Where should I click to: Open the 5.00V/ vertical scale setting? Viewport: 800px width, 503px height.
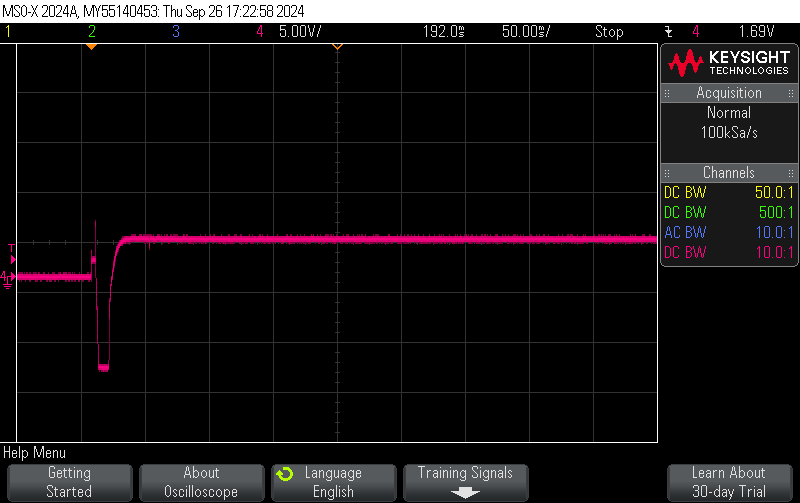click(x=299, y=32)
